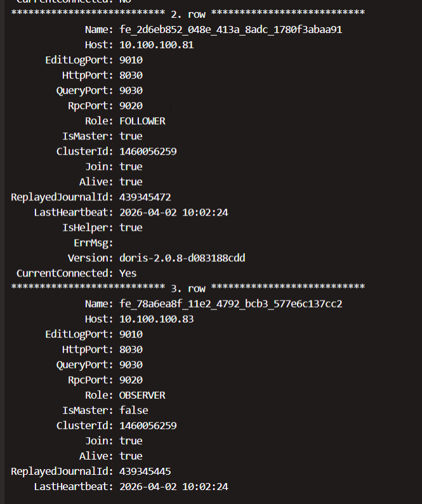The width and height of the screenshot is (422, 504).
Task: Click the FOLLOWER node's IsMaster value true
Action: click(131, 136)
